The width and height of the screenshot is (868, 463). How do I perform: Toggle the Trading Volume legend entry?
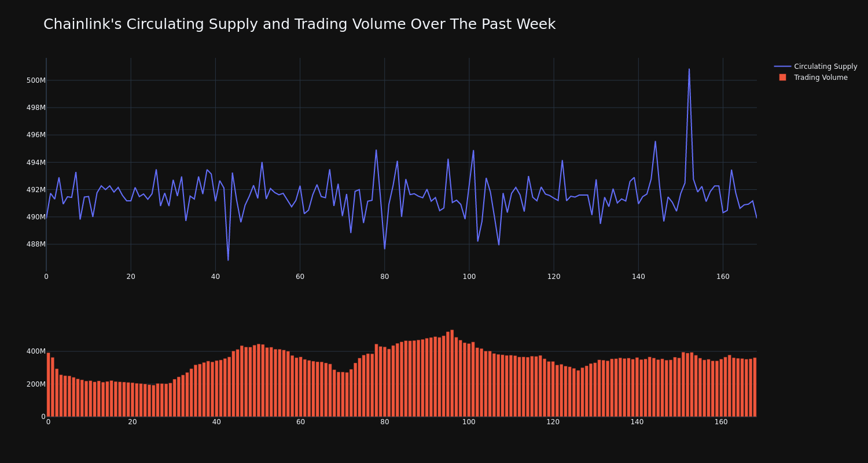813,78
